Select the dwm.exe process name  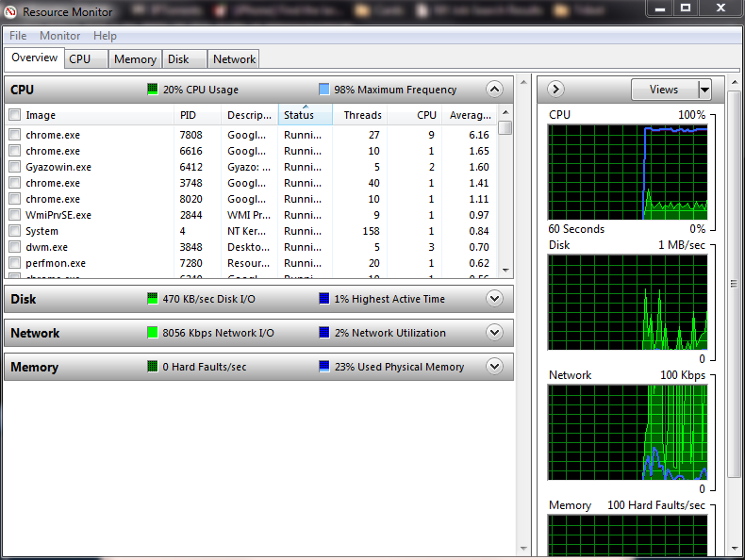(x=46, y=246)
